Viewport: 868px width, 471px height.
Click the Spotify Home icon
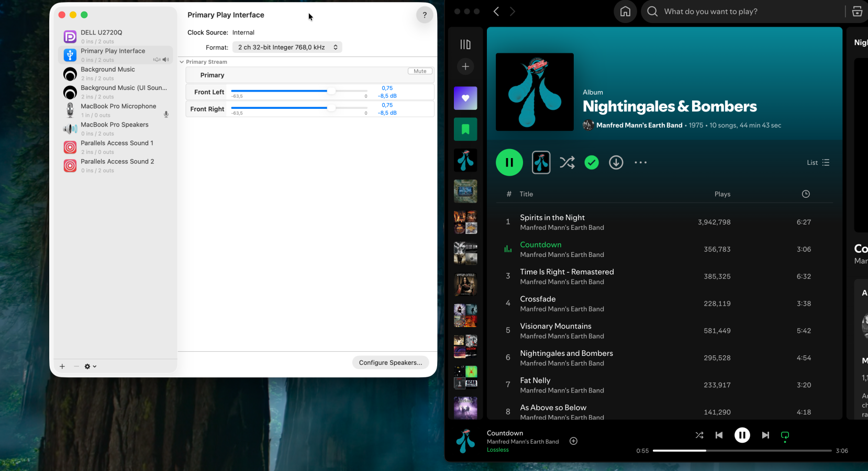(625, 12)
